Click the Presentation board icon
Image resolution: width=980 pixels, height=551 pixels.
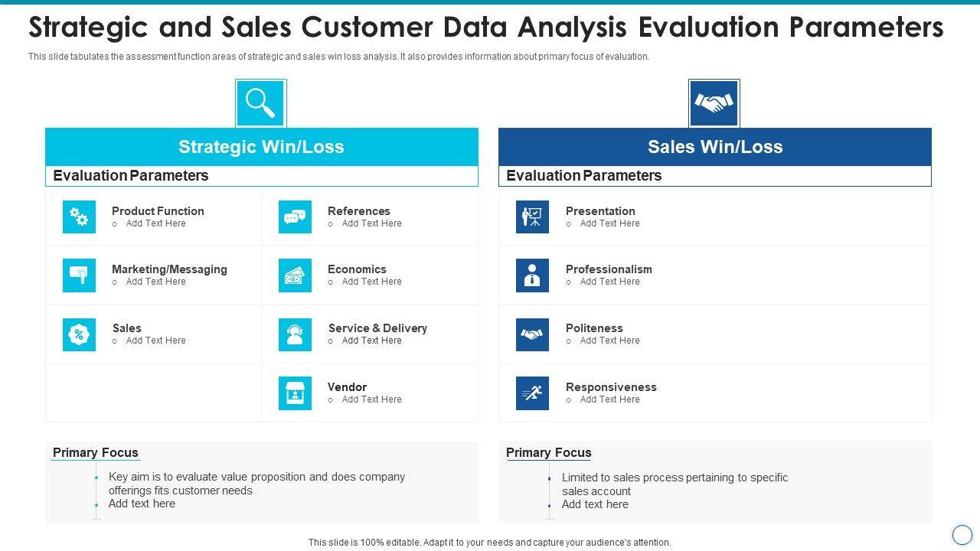click(532, 217)
